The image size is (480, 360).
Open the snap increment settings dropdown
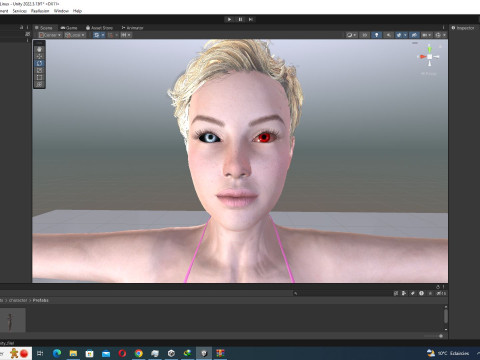pyautogui.click(x=125, y=35)
